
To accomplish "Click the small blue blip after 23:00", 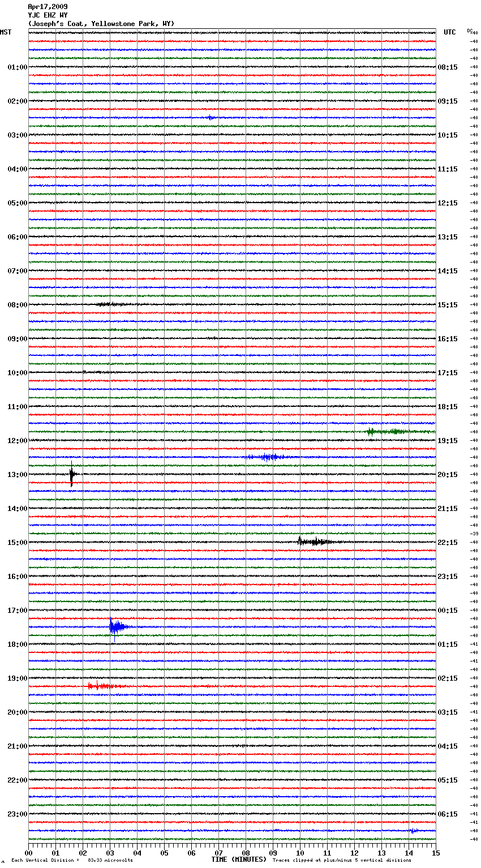I will (x=414, y=831).
